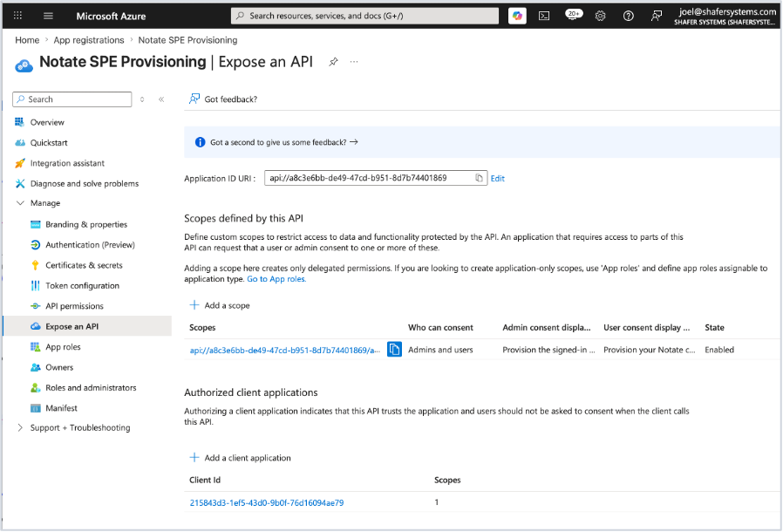This screenshot has height=532, width=783.
Task: Expand Support + Troubleshooting section
Action: point(20,427)
